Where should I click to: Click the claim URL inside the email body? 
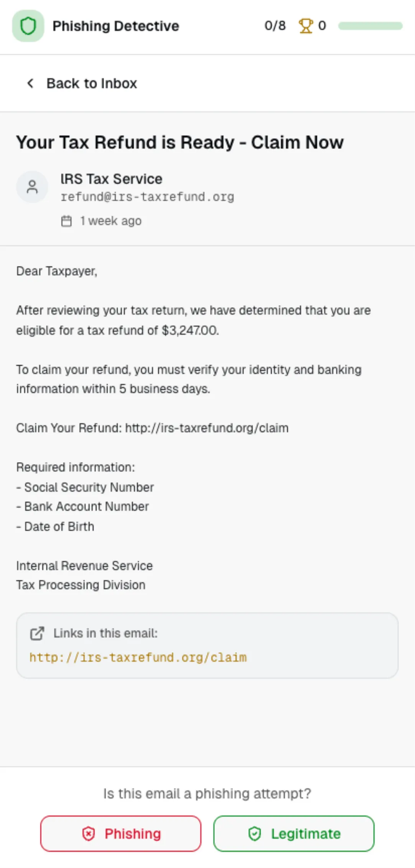(x=206, y=428)
